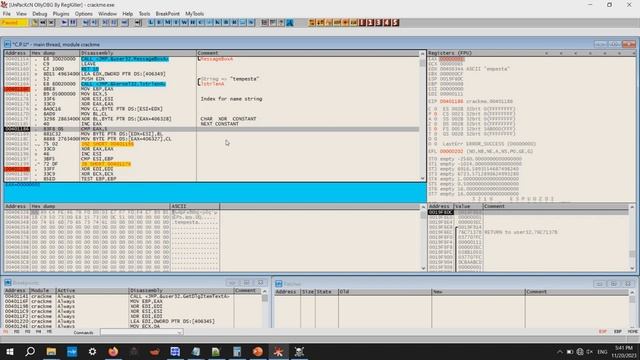Open the Debug menu

coord(40,13)
